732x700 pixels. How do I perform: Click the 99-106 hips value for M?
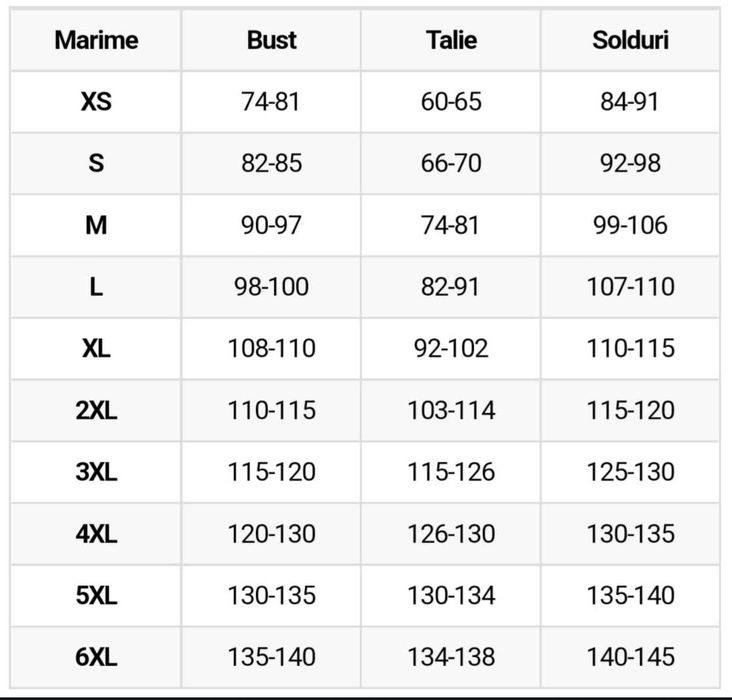(x=630, y=226)
